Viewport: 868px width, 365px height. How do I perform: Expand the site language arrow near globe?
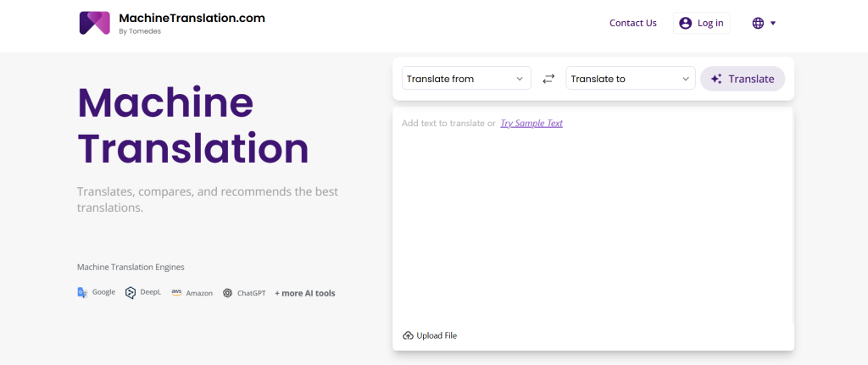[773, 23]
